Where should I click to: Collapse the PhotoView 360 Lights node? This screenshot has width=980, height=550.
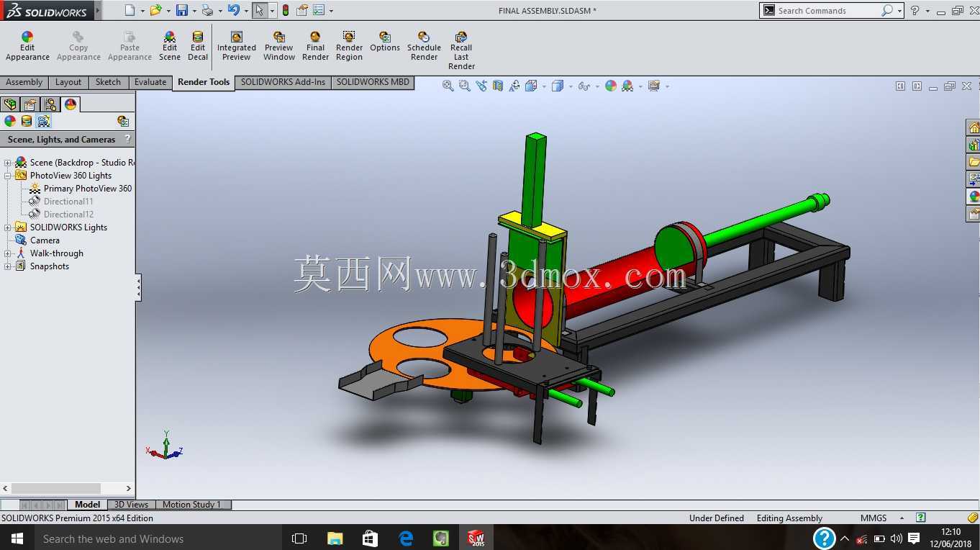[8, 176]
